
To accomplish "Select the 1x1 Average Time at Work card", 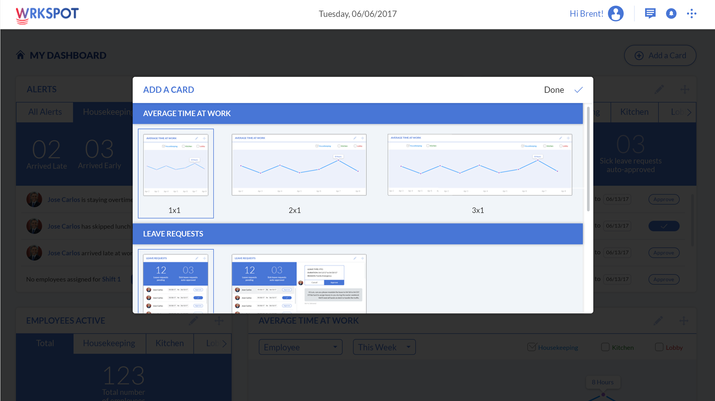I will tap(176, 173).
